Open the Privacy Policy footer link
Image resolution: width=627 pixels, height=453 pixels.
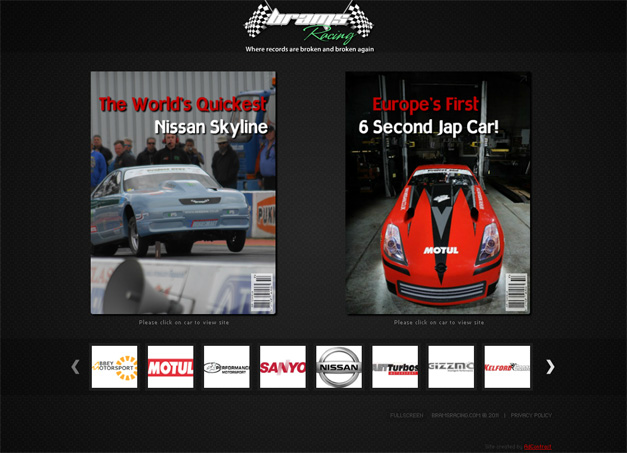[x=531, y=415]
